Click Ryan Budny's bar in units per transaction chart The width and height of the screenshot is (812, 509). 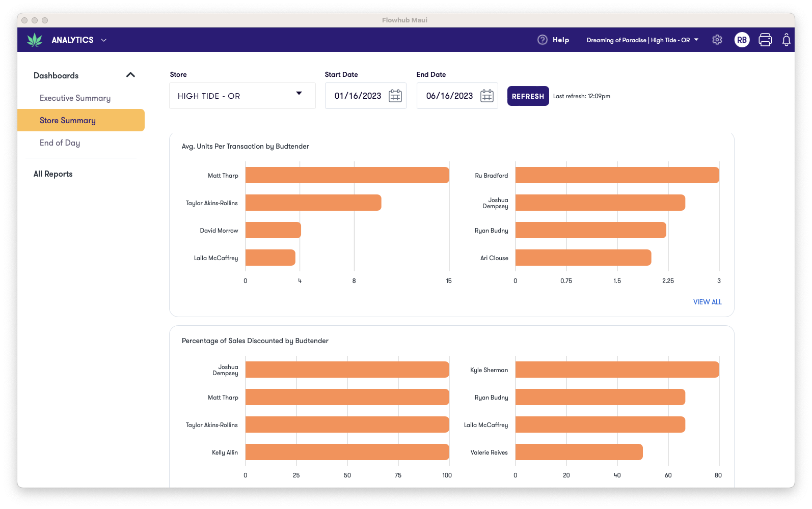591,230
